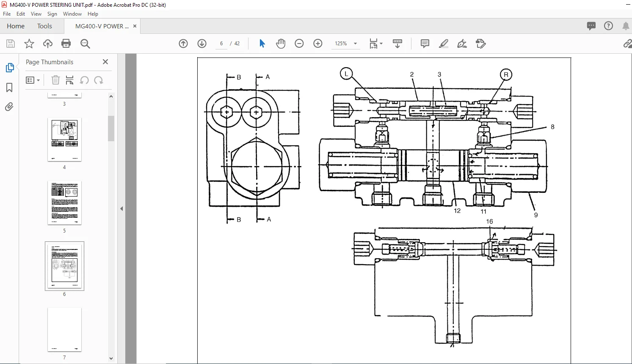632x364 pixels.
Task: Zoom out with the minus button
Action: [x=299, y=44]
